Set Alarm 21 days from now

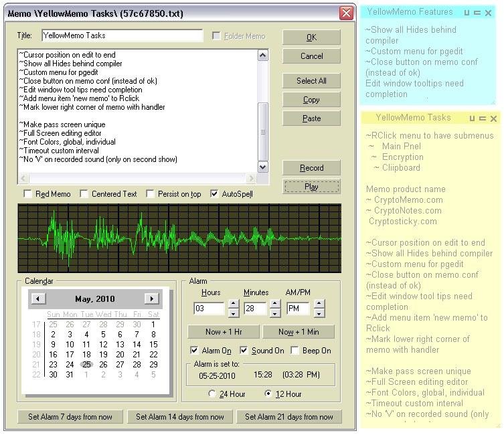[x=288, y=417]
